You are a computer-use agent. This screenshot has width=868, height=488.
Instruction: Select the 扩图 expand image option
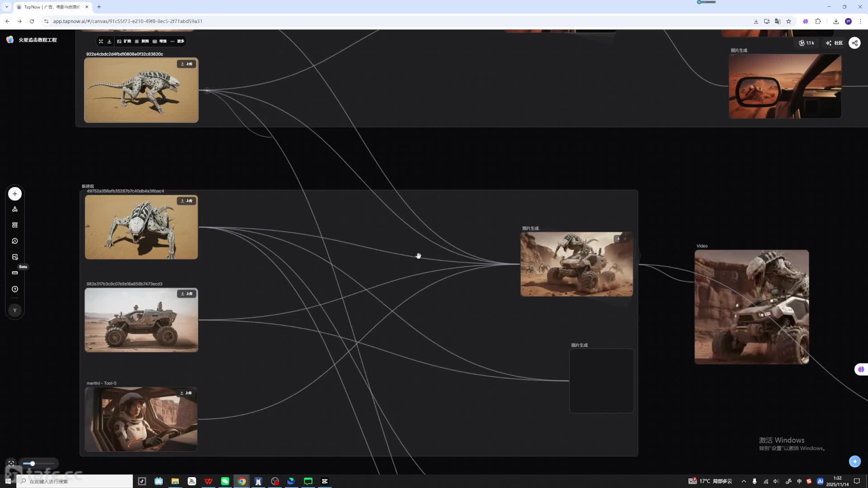tap(124, 41)
